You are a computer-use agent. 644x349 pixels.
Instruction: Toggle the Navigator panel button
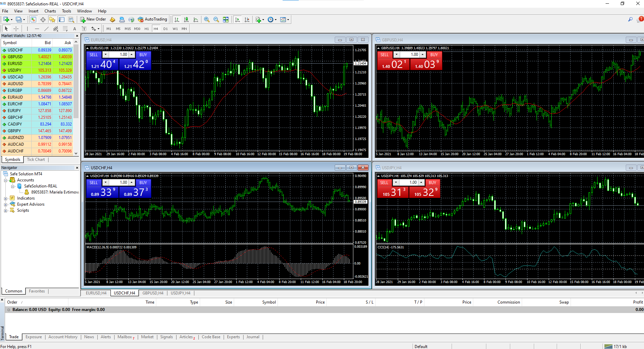[52, 20]
